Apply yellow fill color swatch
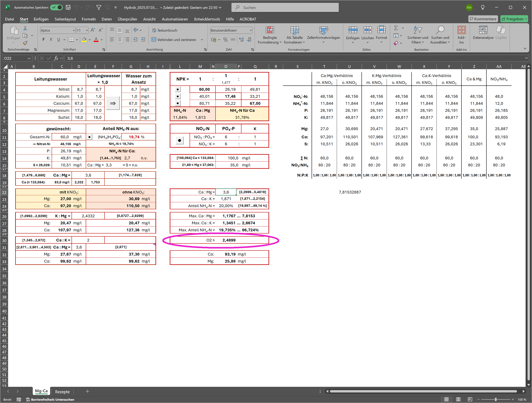Screen dimensions: 532x403 click(x=84, y=39)
